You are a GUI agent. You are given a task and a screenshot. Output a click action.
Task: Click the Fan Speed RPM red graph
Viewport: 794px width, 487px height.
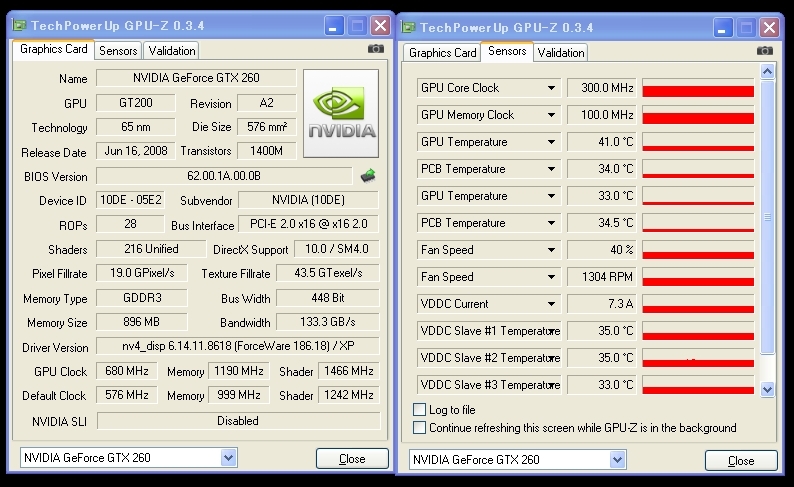click(698, 277)
